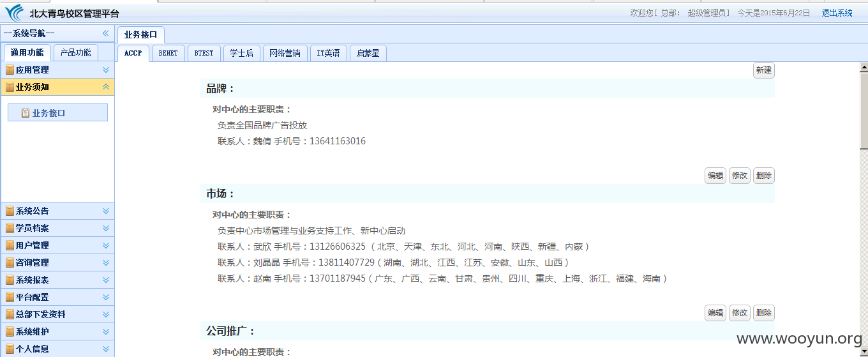Click the 咨询管理 folder icon
868x357 pixels.
point(10,262)
